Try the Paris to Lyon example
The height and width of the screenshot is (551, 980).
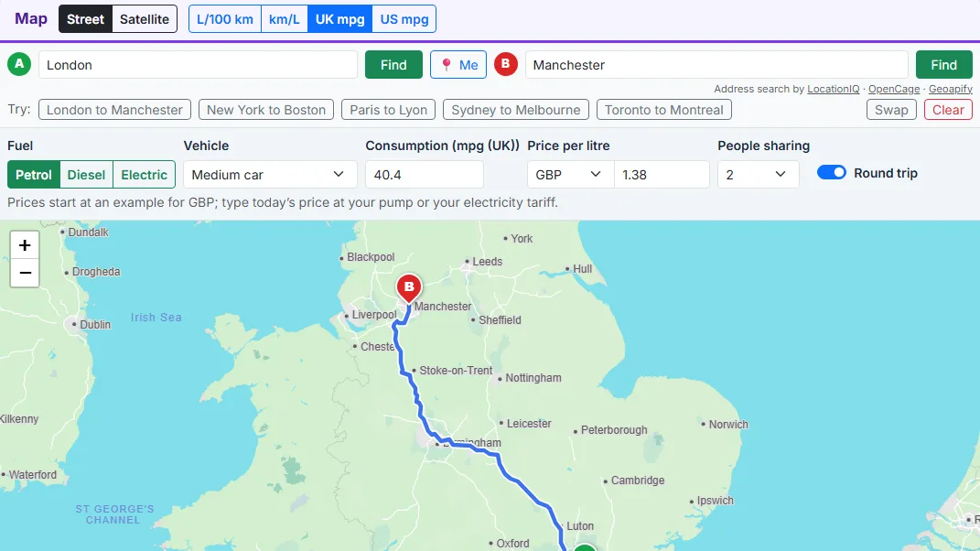[389, 110]
